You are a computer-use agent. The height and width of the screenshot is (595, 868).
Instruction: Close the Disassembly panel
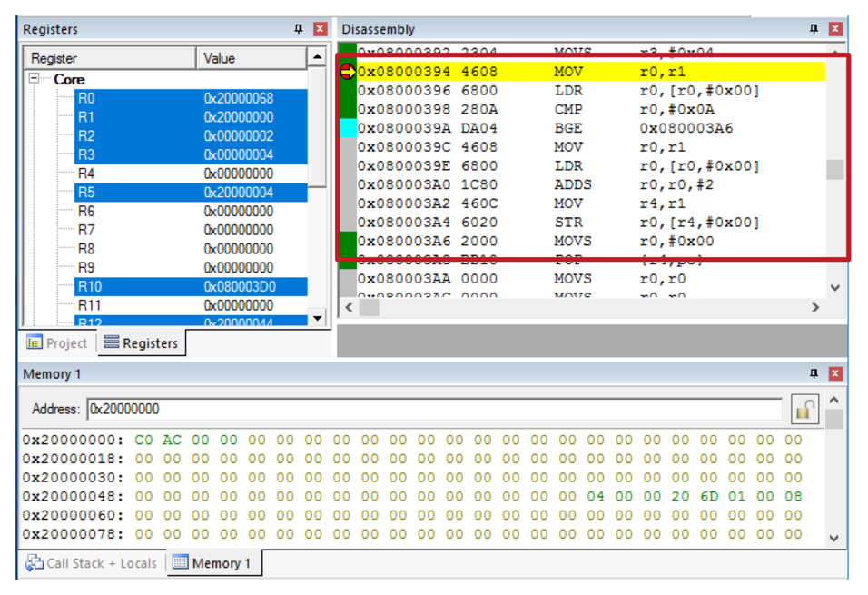pos(835,29)
